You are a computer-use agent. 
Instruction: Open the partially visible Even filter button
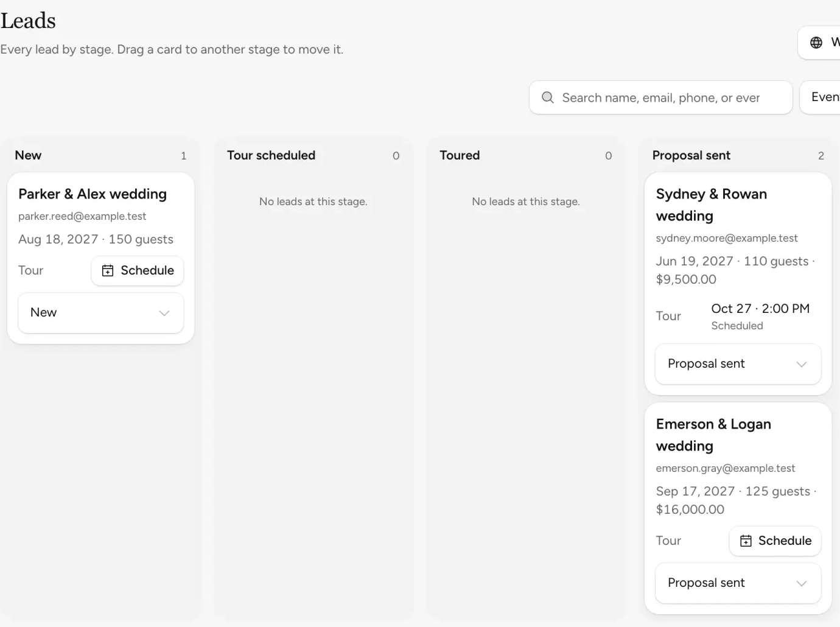point(821,97)
